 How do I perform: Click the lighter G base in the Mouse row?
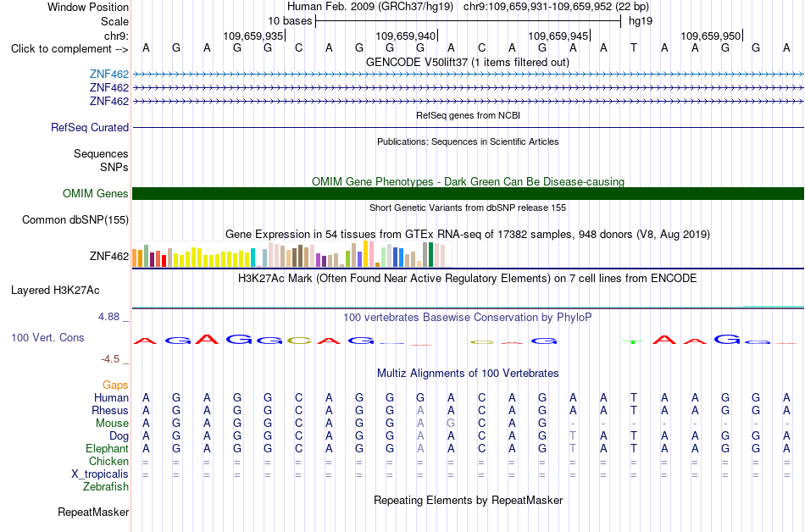[x=451, y=424]
